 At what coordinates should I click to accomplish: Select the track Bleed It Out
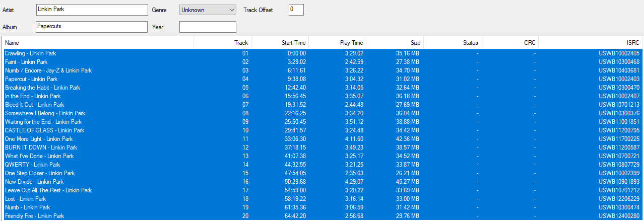[322, 105]
